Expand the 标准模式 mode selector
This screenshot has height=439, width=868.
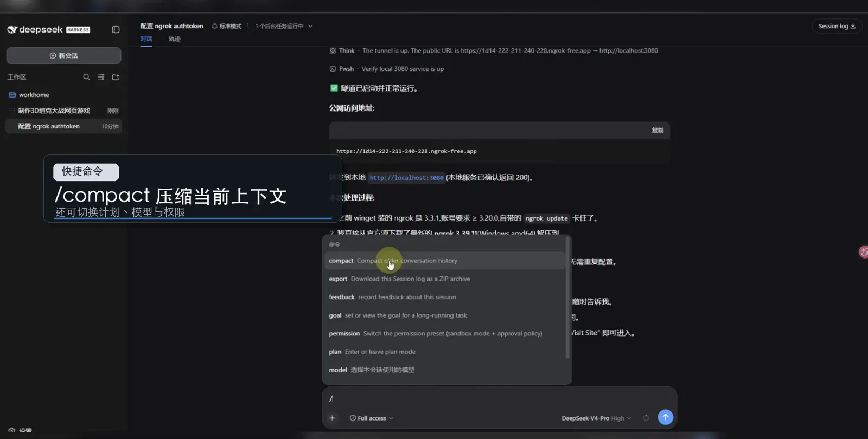click(227, 26)
